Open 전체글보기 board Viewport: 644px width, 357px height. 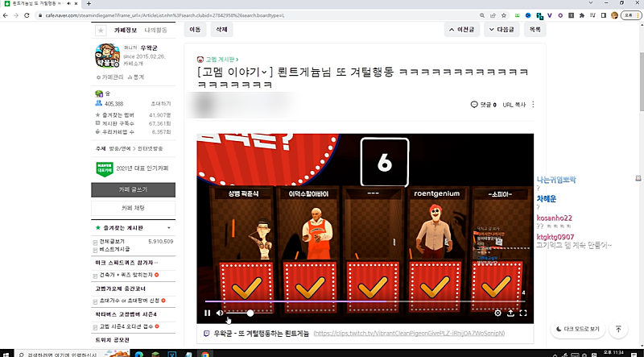coord(112,242)
